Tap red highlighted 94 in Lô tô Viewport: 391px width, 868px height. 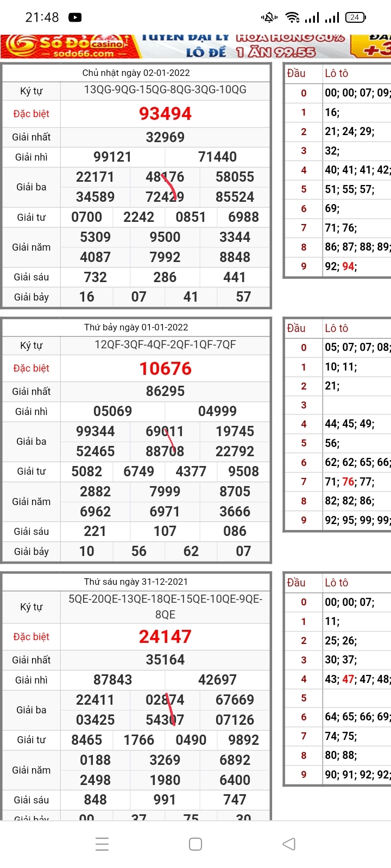pos(348,266)
